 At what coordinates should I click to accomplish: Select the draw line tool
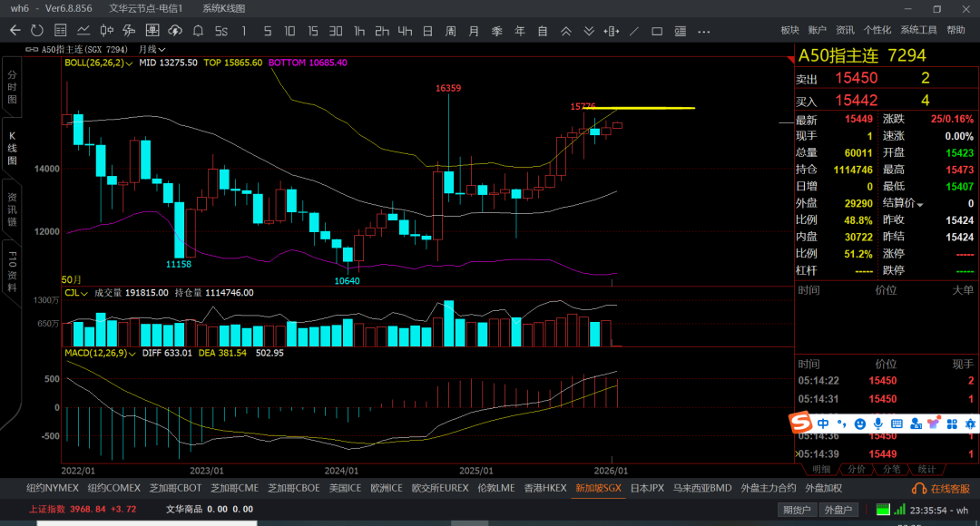634,31
